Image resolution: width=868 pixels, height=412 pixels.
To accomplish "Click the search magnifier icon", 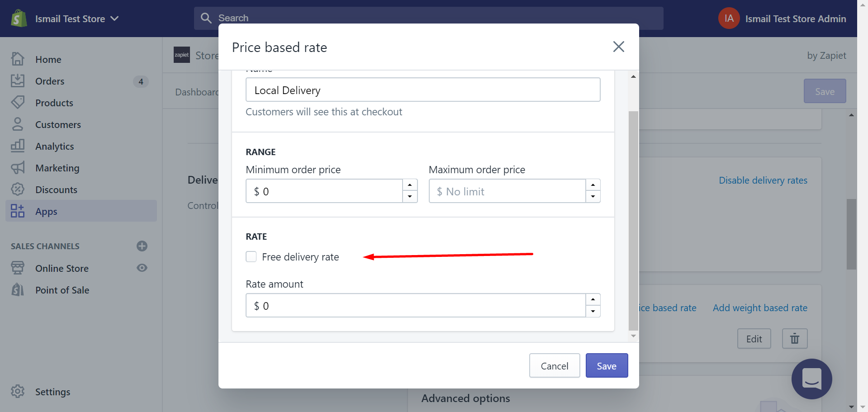I will pyautogui.click(x=206, y=18).
